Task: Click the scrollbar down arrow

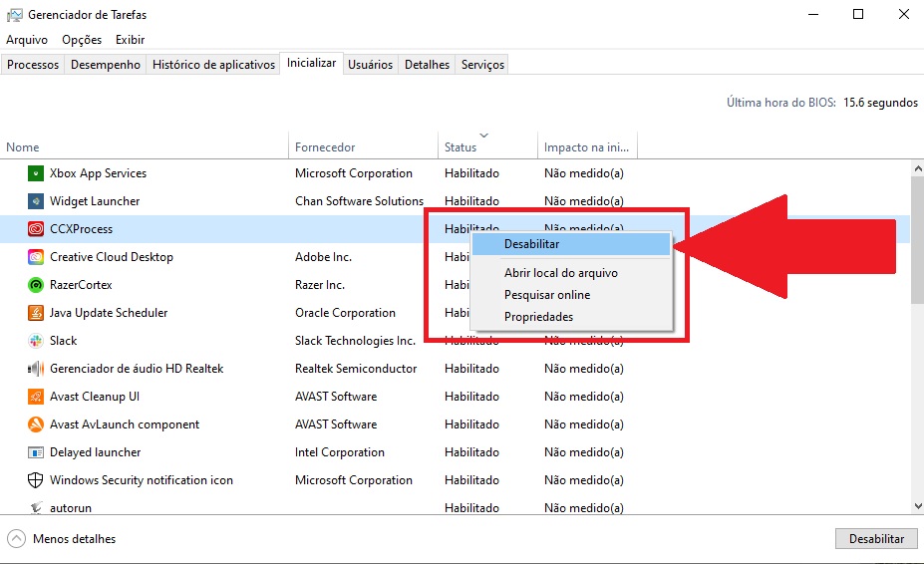Action: coord(917,506)
